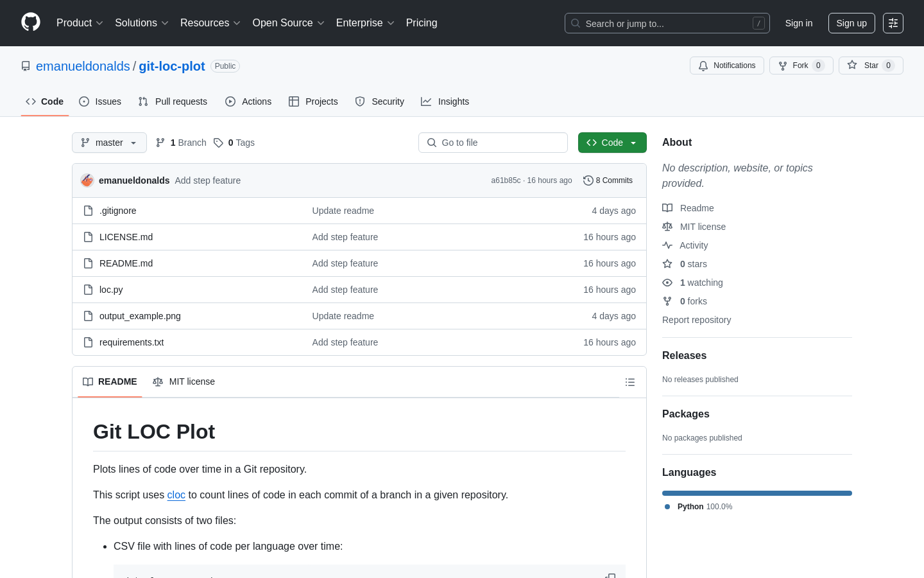Select the MIT license tab in the file viewer

point(184,381)
